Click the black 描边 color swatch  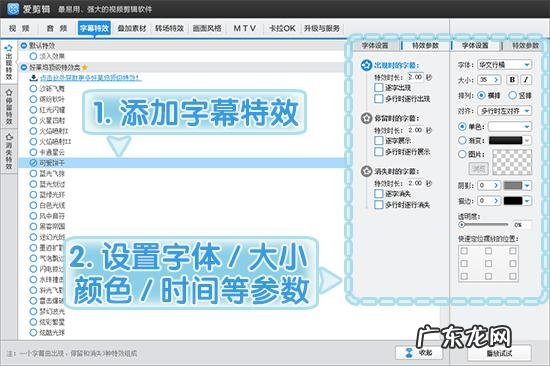[513, 201]
